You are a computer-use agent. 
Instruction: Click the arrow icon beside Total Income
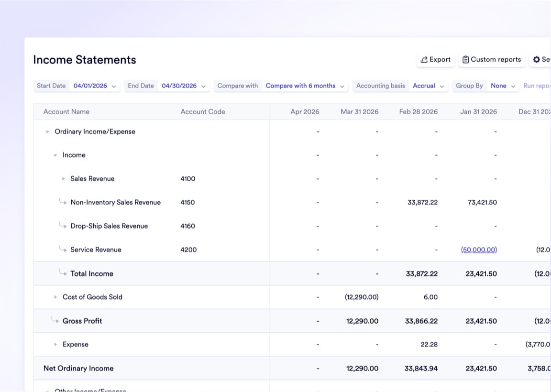(63, 273)
